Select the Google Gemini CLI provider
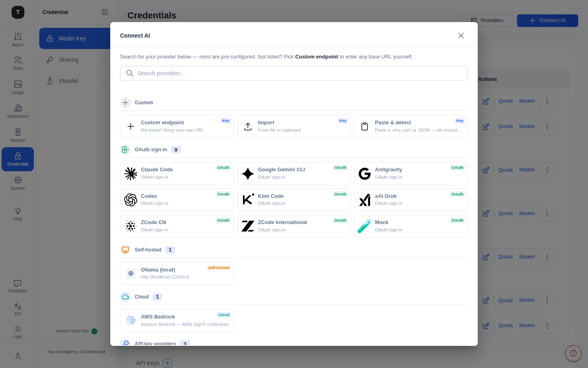The height and width of the screenshot is (368, 588). coord(294,173)
